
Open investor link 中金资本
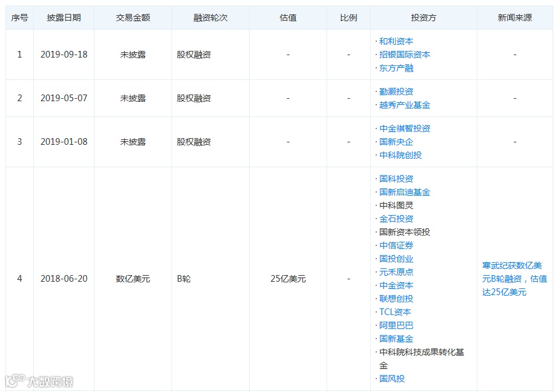(396, 285)
